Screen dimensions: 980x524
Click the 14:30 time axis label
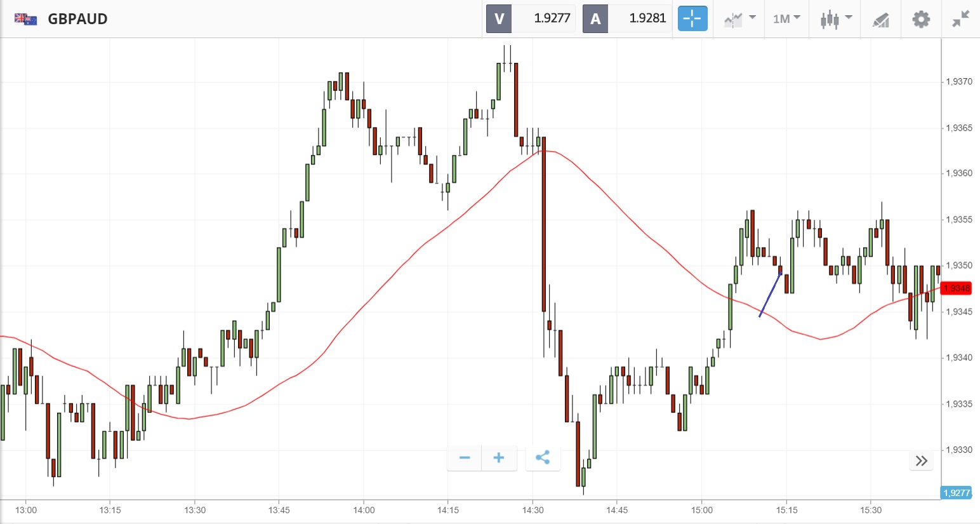533,510
